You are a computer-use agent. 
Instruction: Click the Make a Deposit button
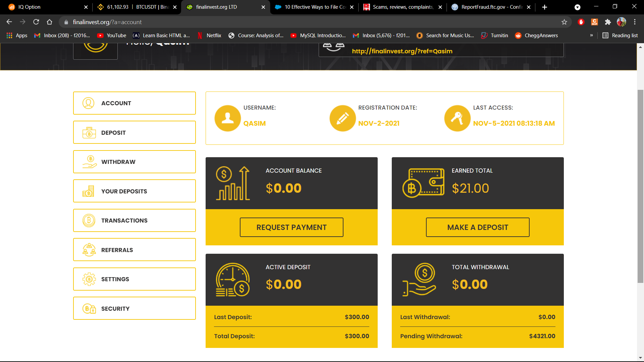pos(478,227)
